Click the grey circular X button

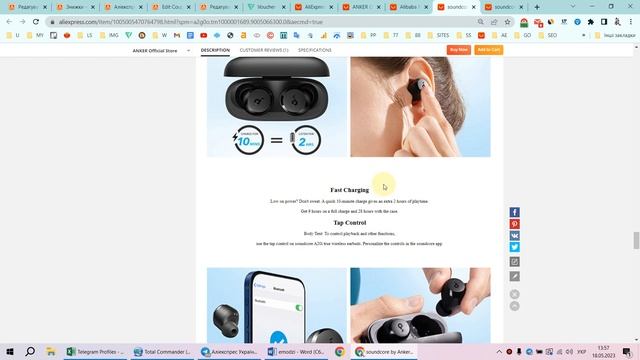(514, 294)
